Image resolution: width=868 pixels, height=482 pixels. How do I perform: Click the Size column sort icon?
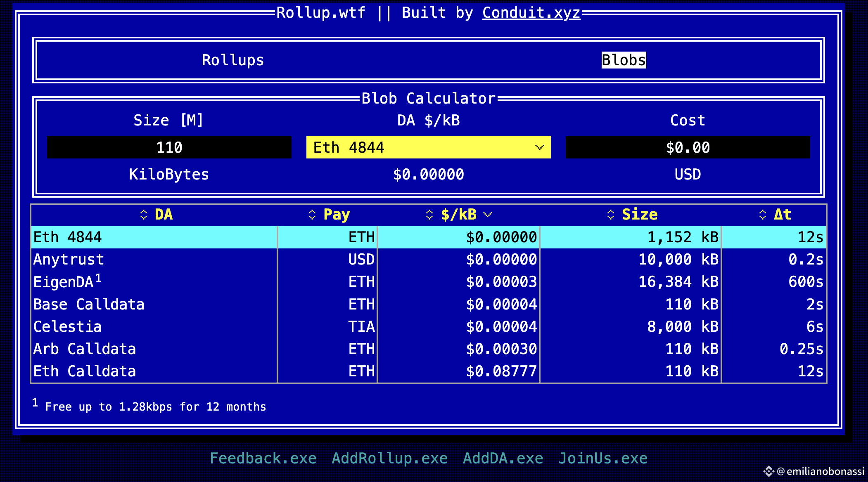pyautogui.click(x=611, y=215)
